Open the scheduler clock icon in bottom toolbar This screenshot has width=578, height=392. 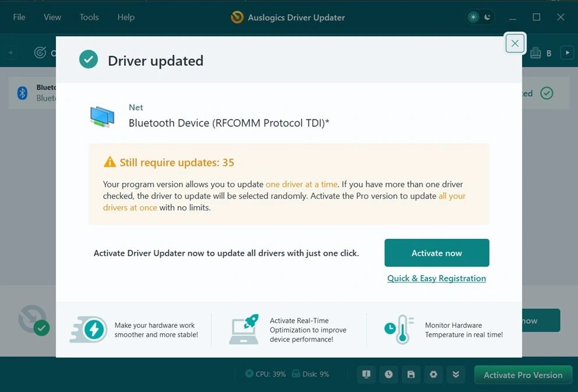point(389,375)
